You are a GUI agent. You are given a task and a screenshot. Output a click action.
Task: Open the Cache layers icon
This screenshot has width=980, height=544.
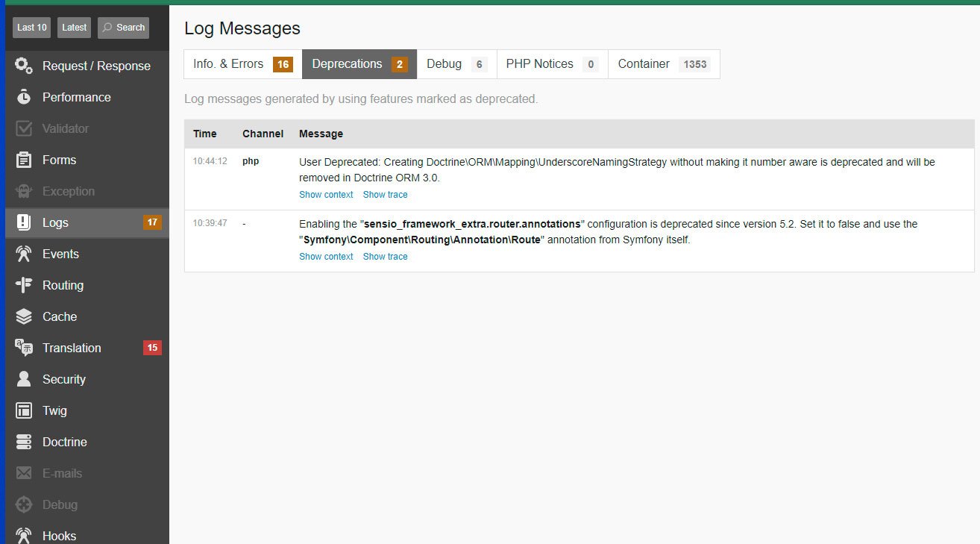[x=24, y=316]
